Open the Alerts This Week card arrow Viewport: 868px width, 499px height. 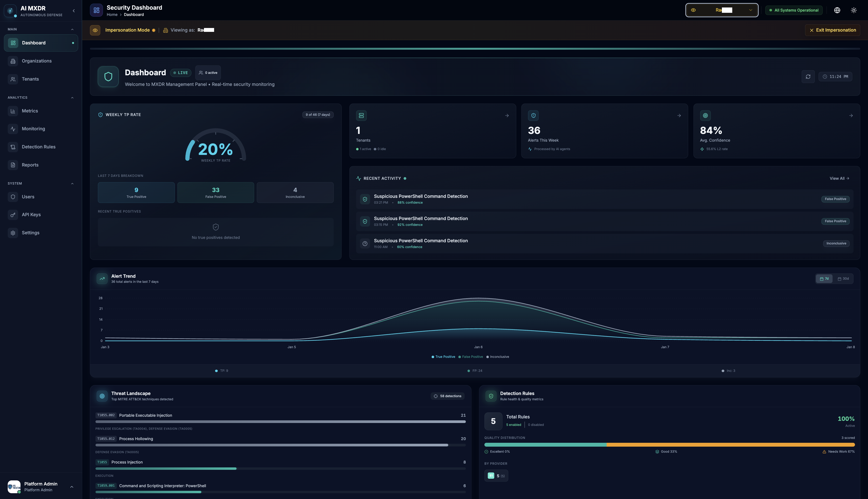679,116
